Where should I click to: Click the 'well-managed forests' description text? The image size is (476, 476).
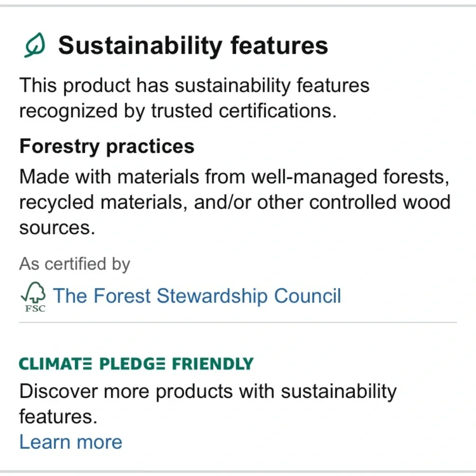235,202
